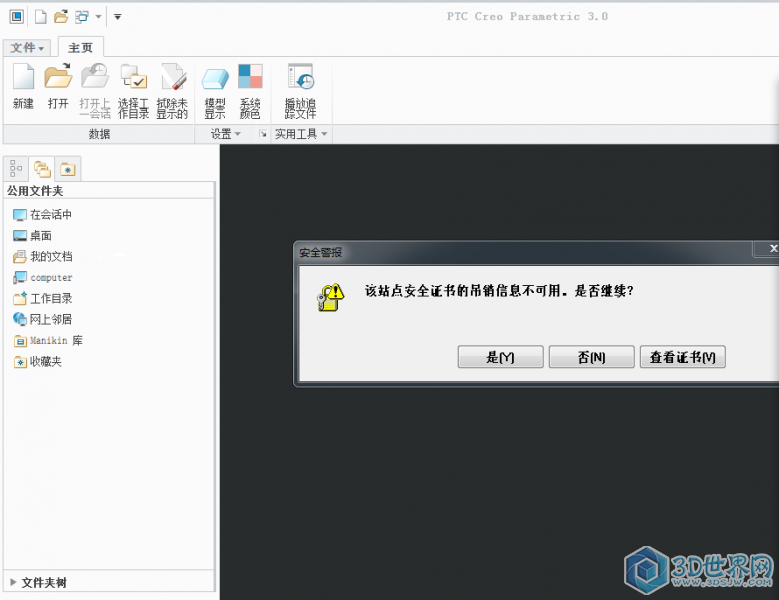The height and width of the screenshot is (600, 779).
Task: Switch to the Folder Browser navigator tab
Action: (42, 169)
